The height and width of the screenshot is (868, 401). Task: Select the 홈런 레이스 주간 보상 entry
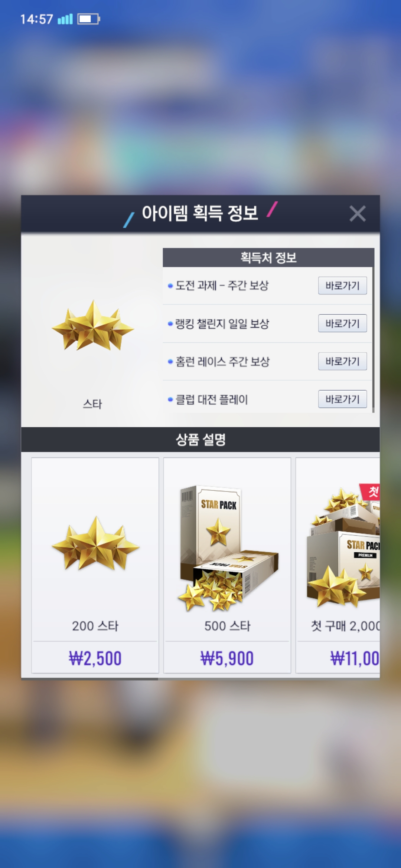tap(222, 361)
